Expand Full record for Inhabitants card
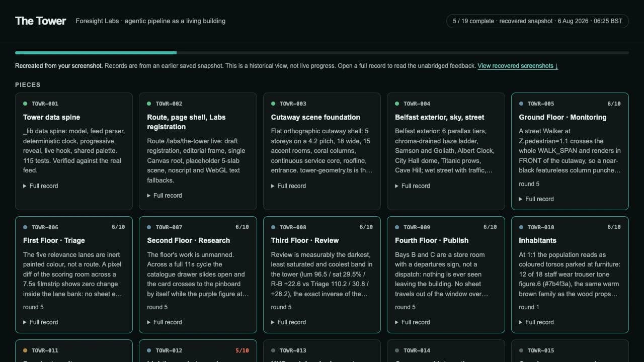 point(536,322)
